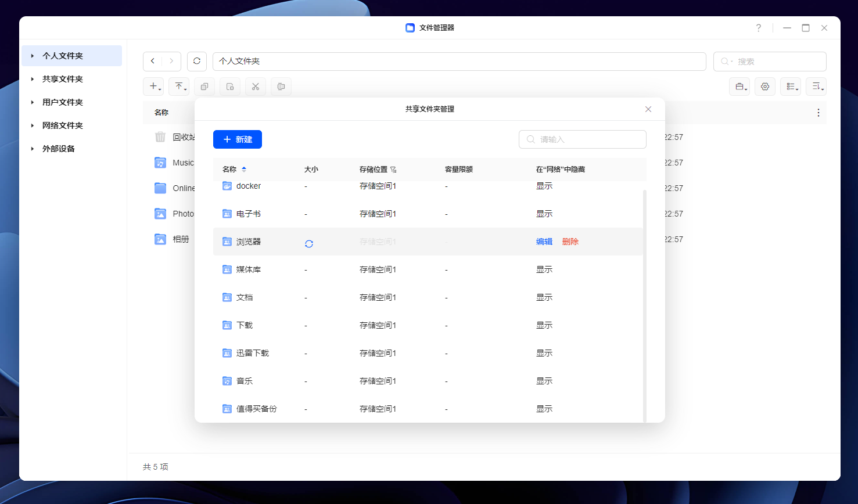
Task: Click 删除 link for 浏览器 folder
Action: pyautogui.click(x=570, y=242)
